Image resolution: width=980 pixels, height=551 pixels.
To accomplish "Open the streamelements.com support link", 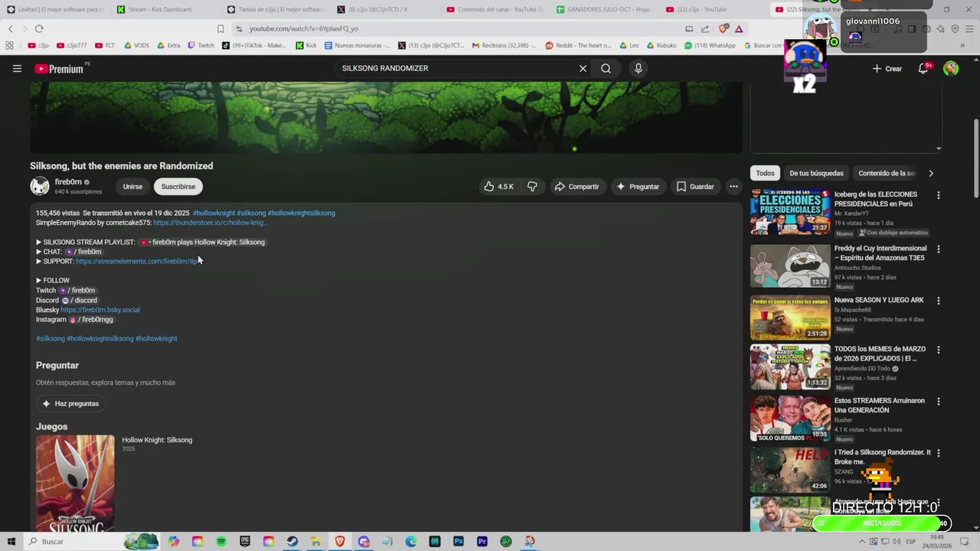I will coord(137,261).
